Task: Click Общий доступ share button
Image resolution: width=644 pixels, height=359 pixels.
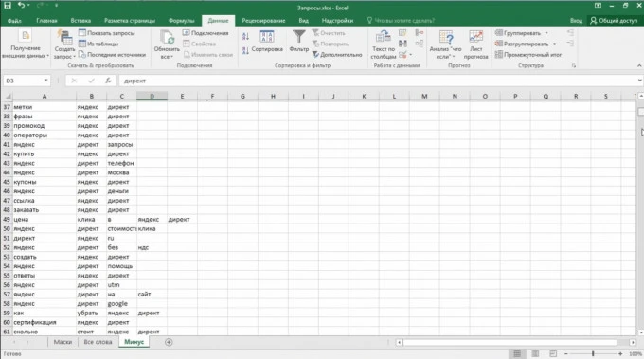Action: coord(614,20)
